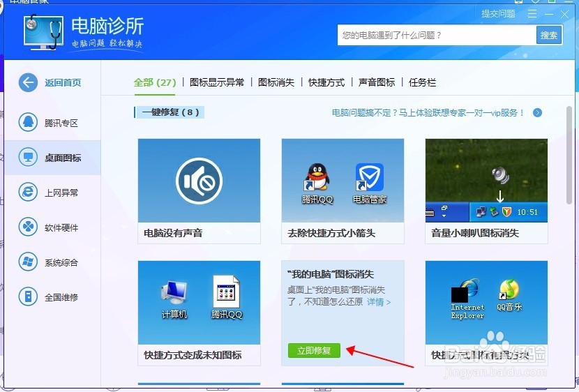
Task: Click the 电脑没有声音 title
Action: [173, 233]
